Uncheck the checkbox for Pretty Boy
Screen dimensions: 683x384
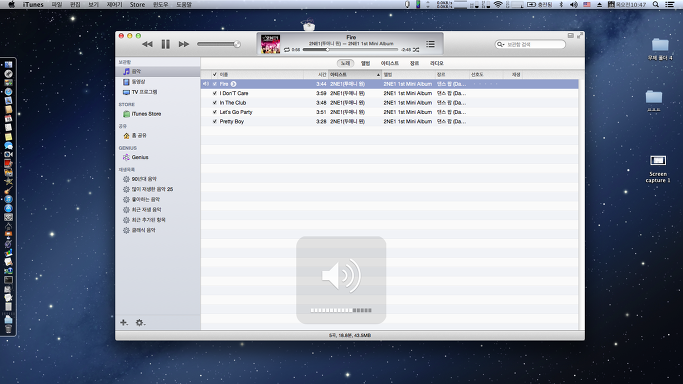(214, 121)
